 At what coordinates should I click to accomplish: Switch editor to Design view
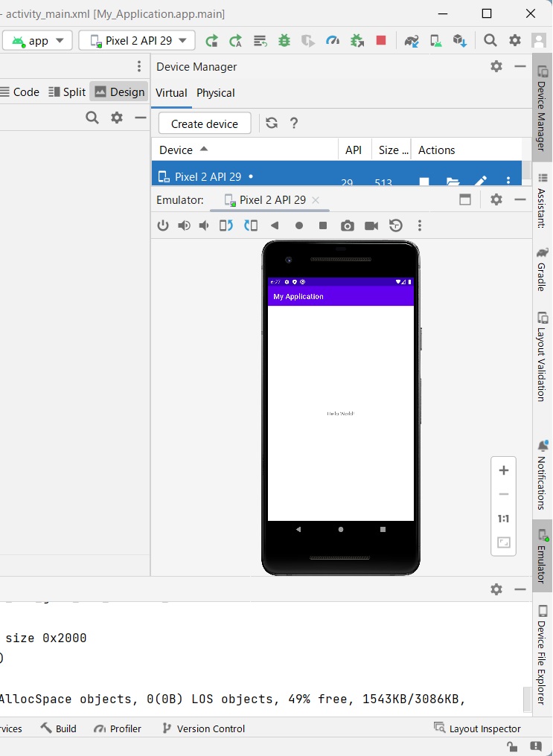[x=119, y=92]
